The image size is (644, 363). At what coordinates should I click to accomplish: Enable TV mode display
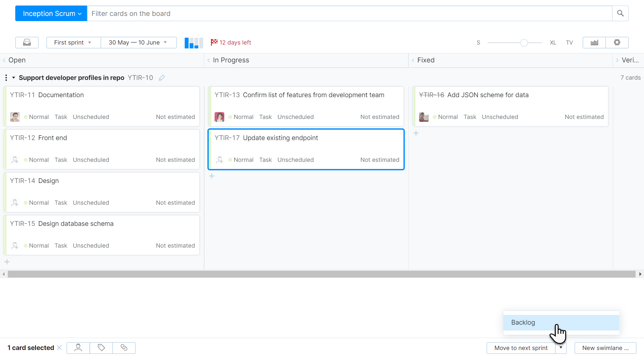pyautogui.click(x=569, y=42)
